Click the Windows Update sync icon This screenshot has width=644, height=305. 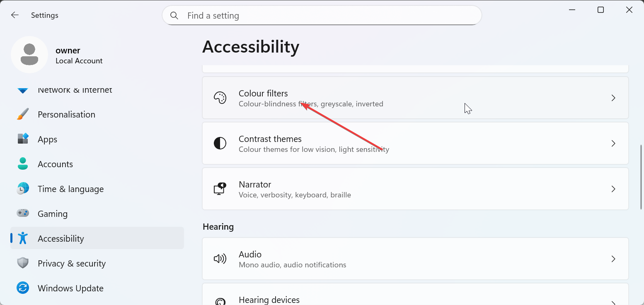23,288
